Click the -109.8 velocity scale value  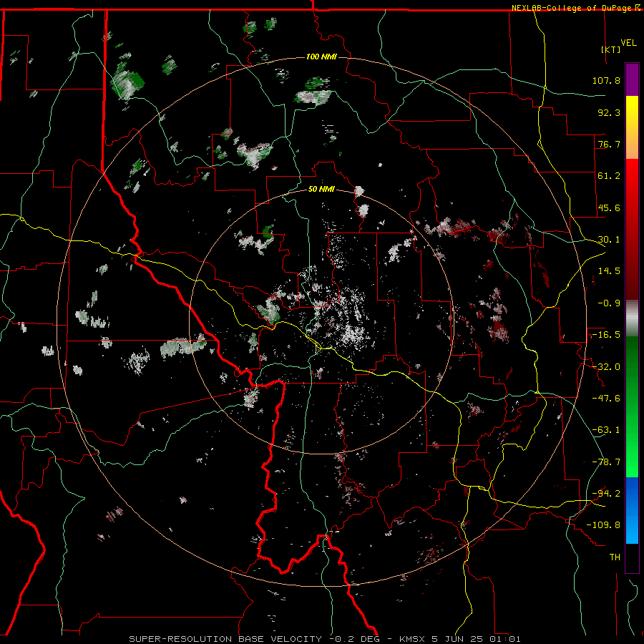pos(603,525)
